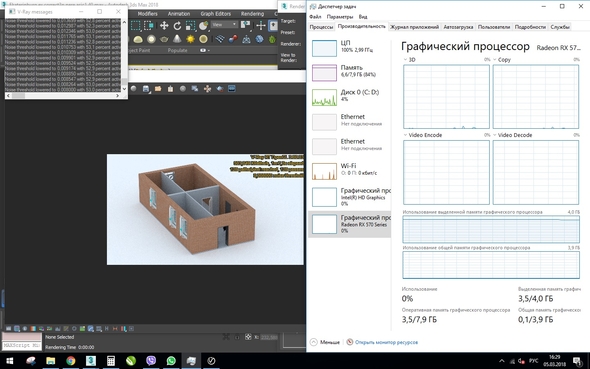Open the Файл menu in Task Manager
This screenshot has height=369, width=590.
(x=315, y=17)
